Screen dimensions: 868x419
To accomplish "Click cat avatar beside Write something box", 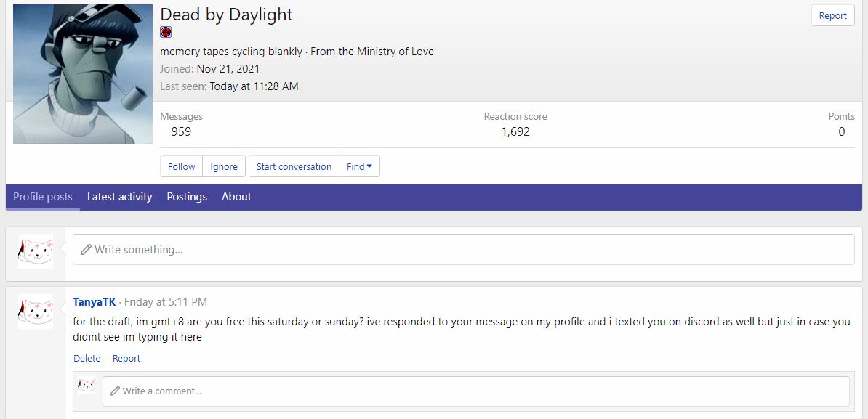I will pyautogui.click(x=36, y=251).
